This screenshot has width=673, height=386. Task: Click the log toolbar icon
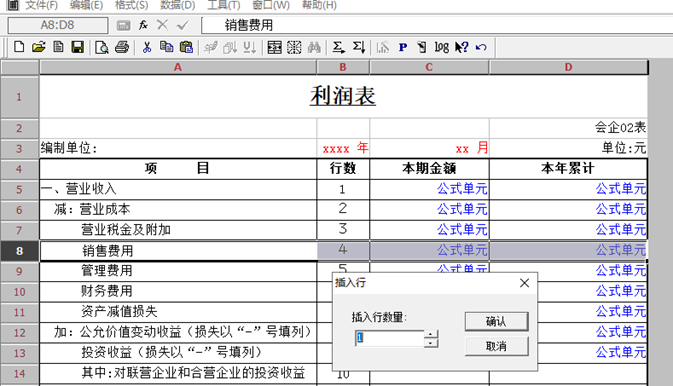click(x=442, y=47)
